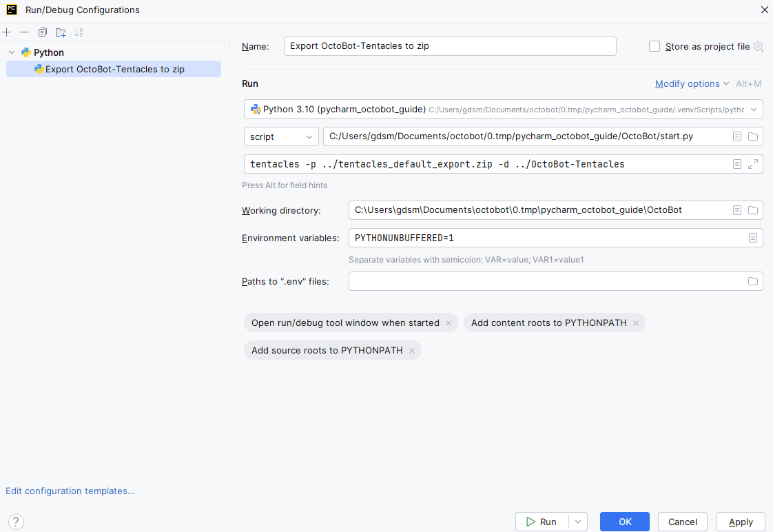Click the 'Press Alt for field hints' text
Viewport: 773px width, 532px height.
285,185
